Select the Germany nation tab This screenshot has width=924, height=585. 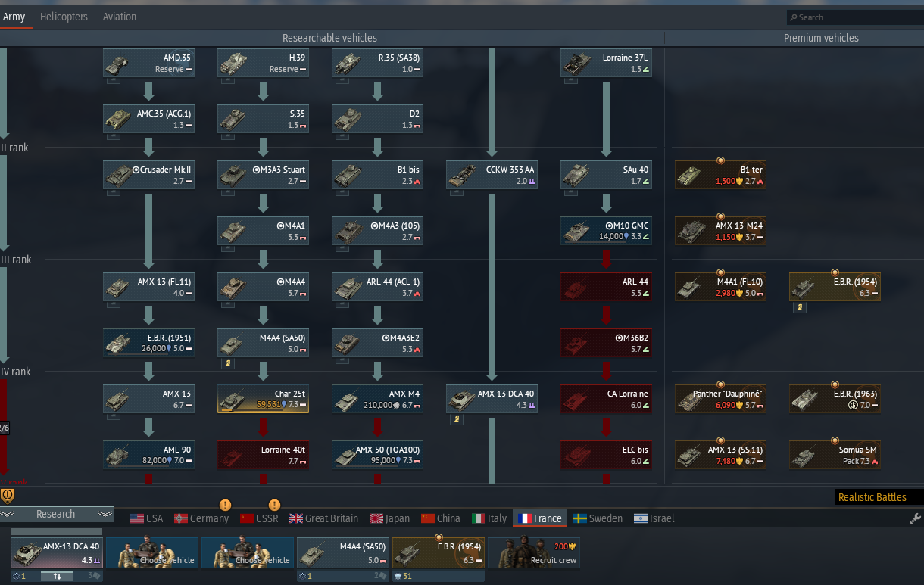(201, 518)
